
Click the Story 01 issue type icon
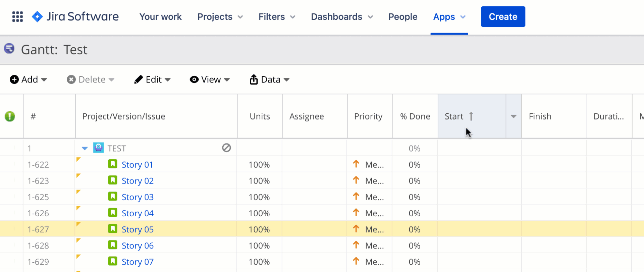(113, 164)
